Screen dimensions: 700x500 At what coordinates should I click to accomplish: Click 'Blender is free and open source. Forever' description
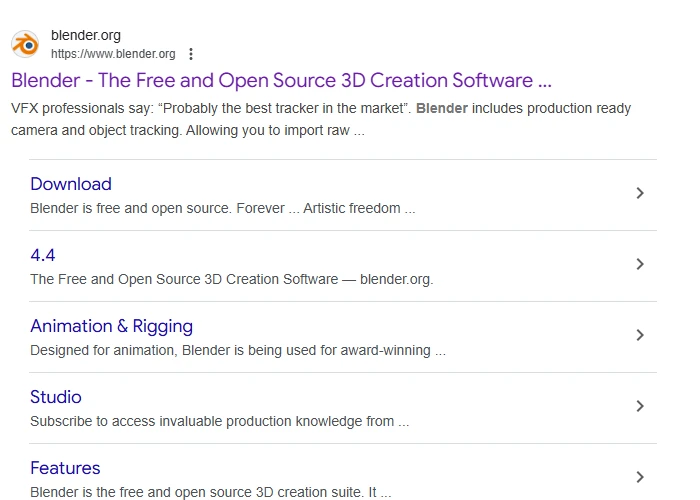point(223,208)
